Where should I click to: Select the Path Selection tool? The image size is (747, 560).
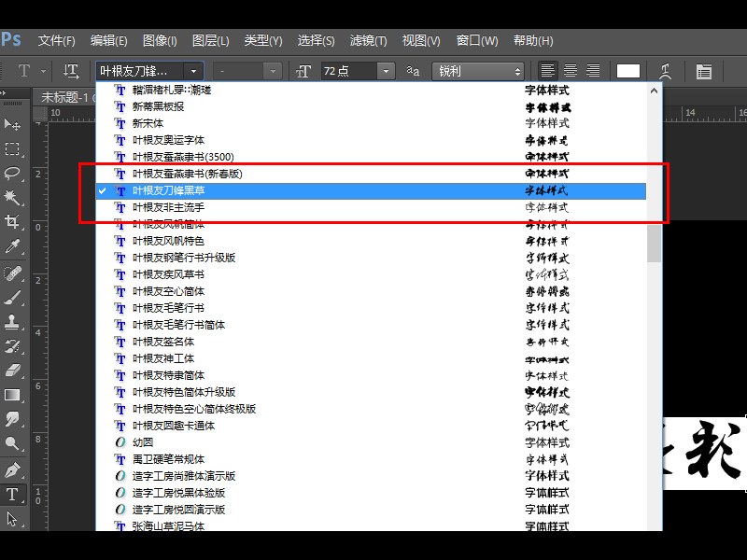[12, 519]
